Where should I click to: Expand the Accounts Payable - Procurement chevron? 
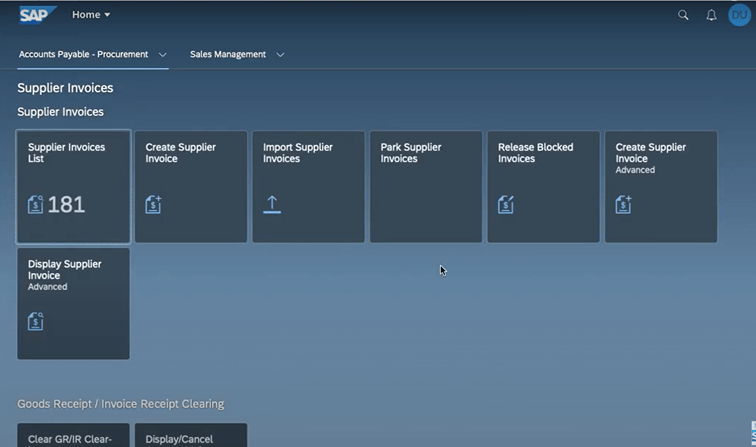[x=163, y=55]
